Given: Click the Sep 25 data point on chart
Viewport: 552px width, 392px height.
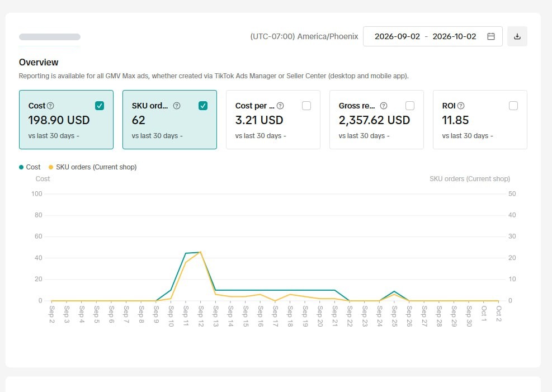Looking at the screenshot, I should 394,292.
